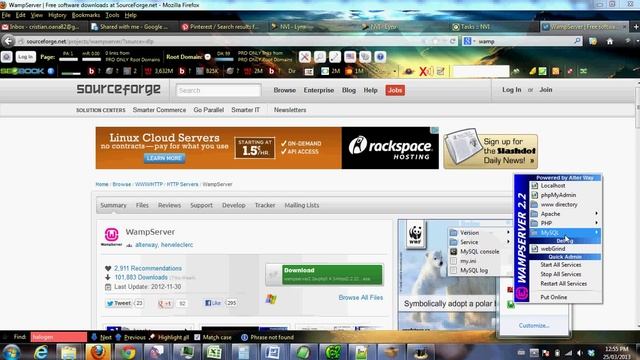Screen dimensions: 640x360
Task: Click the SourceForge search field
Action: [x=218, y=90]
